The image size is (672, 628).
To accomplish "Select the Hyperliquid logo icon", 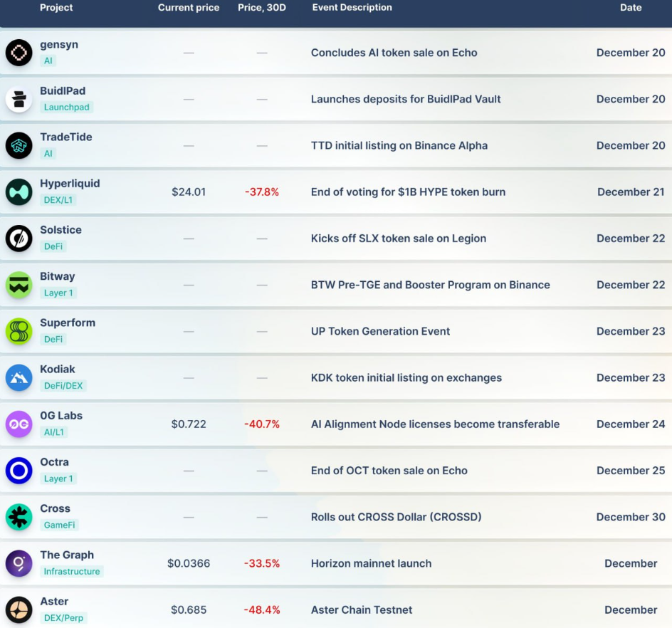I will pos(19,192).
